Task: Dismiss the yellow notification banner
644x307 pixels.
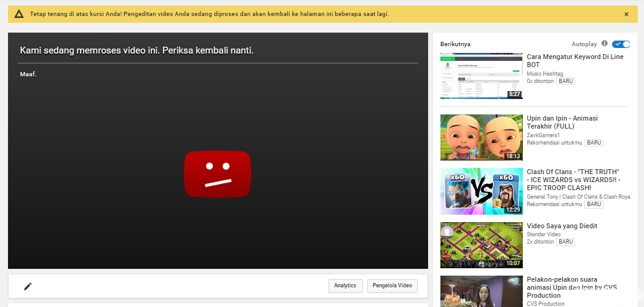Action: pyautogui.click(x=626, y=14)
